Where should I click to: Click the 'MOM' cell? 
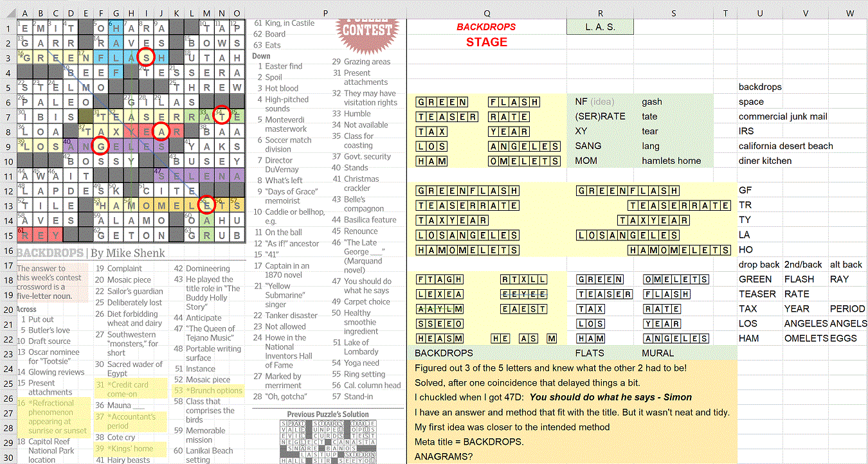tap(601, 161)
